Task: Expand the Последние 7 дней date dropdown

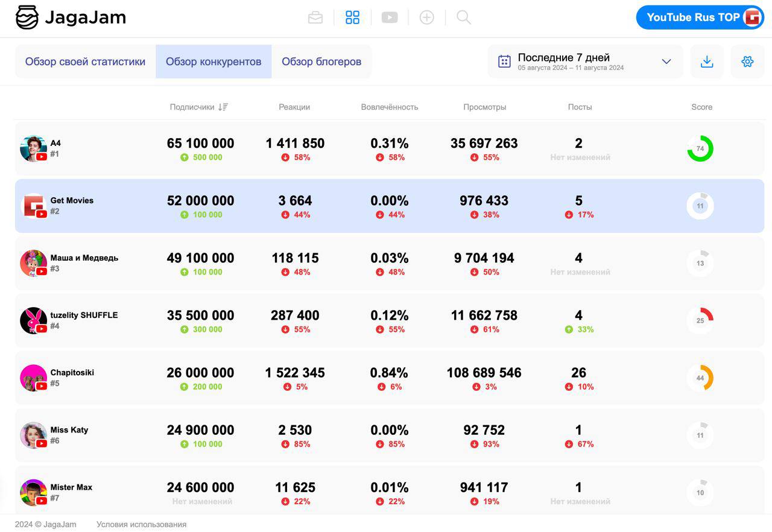Action: [666, 62]
